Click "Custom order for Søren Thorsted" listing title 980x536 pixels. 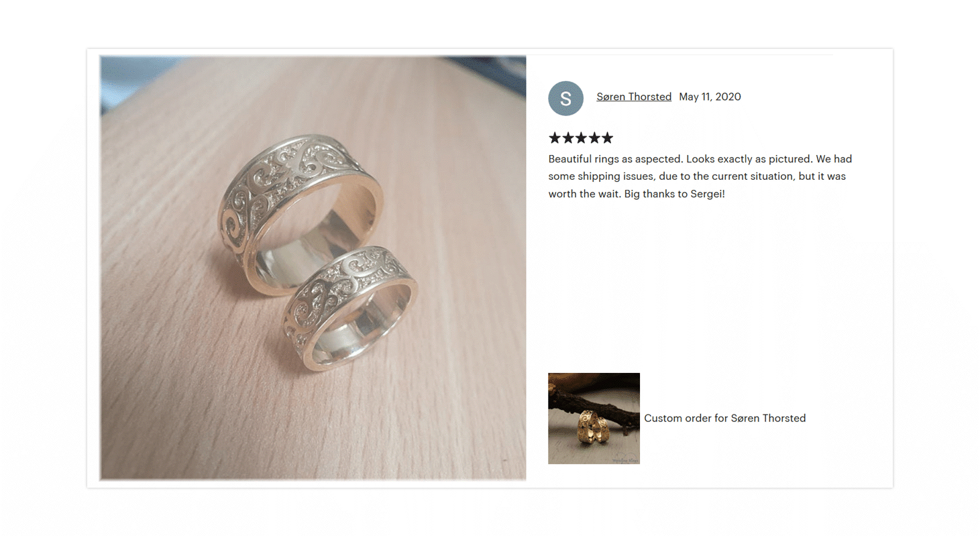724,419
